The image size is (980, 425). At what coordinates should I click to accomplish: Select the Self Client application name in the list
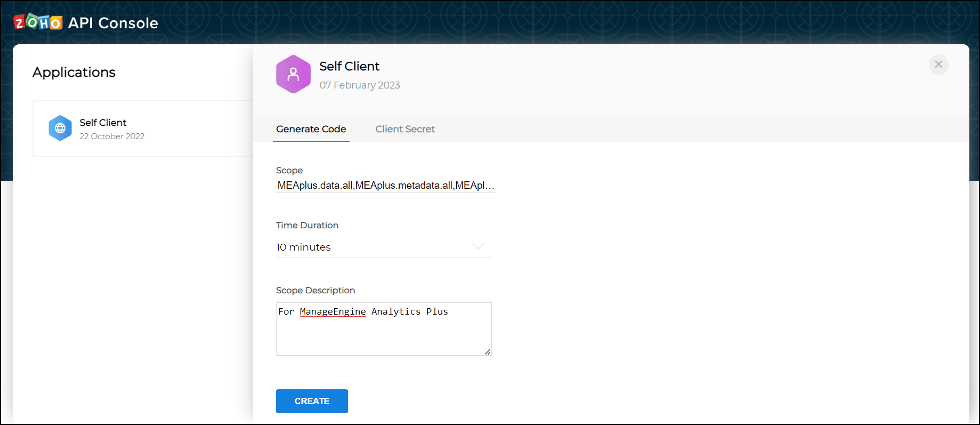(x=103, y=123)
